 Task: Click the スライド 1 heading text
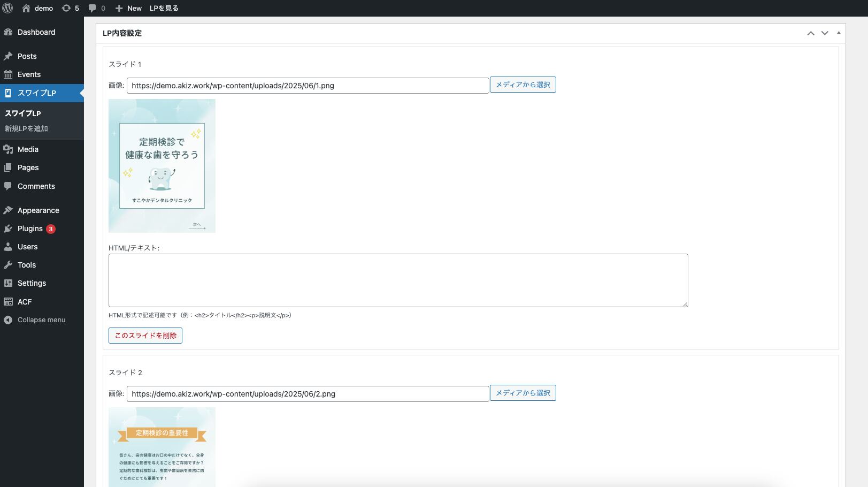tap(125, 64)
